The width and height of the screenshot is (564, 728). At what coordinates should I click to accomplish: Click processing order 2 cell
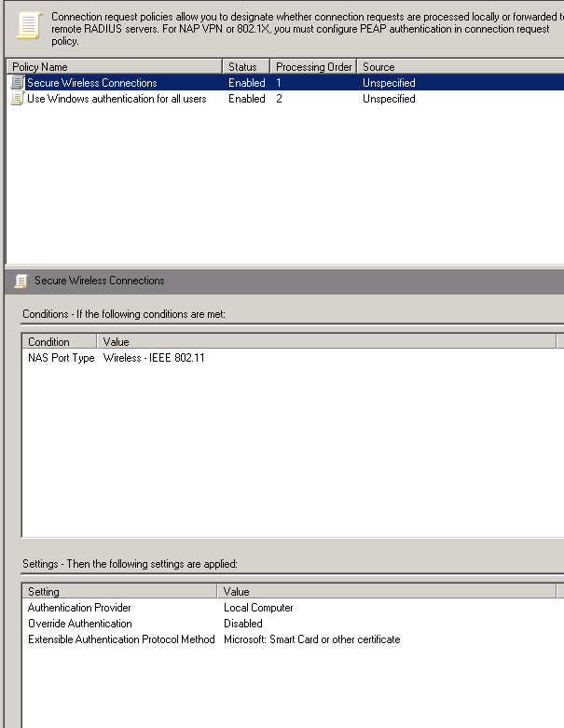pos(279,99)
